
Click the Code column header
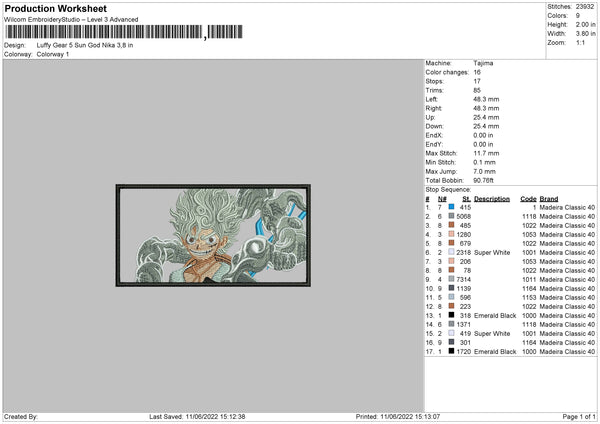pyautogui.click(x=528, y=199)
